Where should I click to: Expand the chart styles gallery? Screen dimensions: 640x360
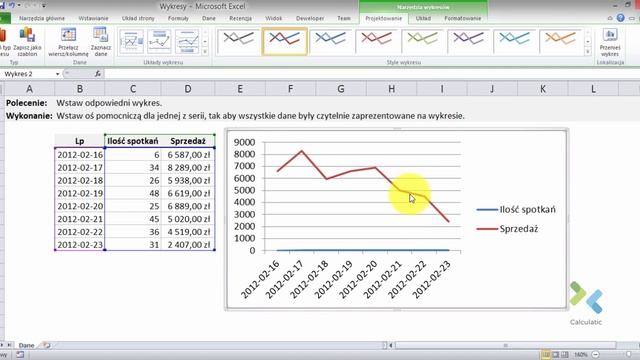pos(588,51)
